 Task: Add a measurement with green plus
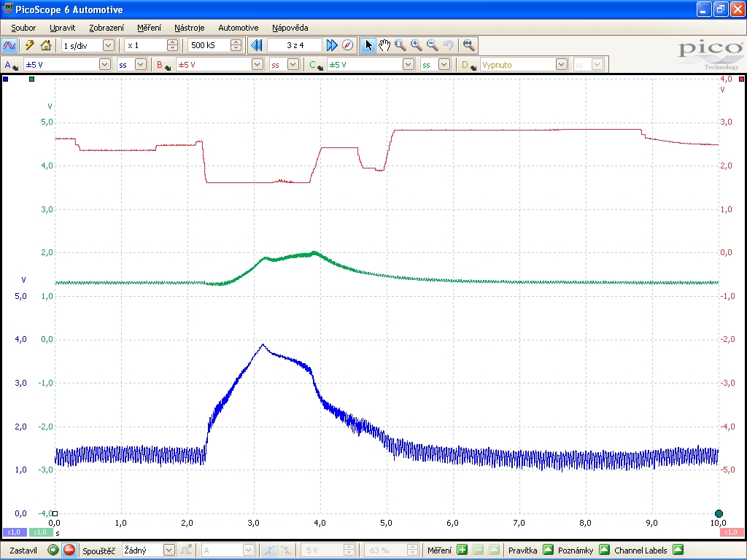[x=462, y=550]
